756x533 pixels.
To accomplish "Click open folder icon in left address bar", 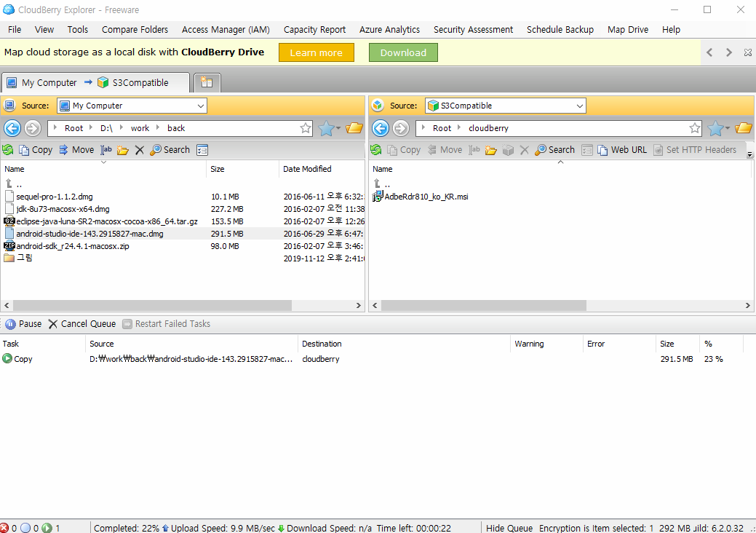I will tap(354, 128).
